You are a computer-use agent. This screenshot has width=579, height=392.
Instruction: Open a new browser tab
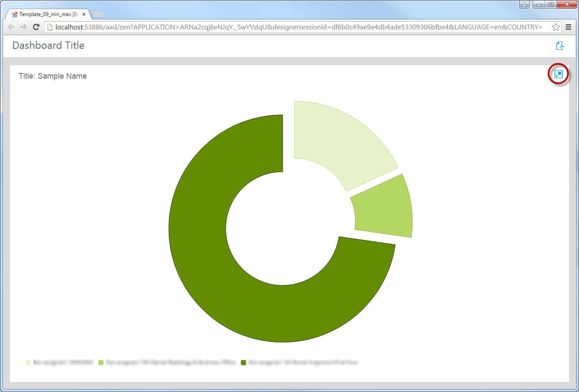point(98,14)
